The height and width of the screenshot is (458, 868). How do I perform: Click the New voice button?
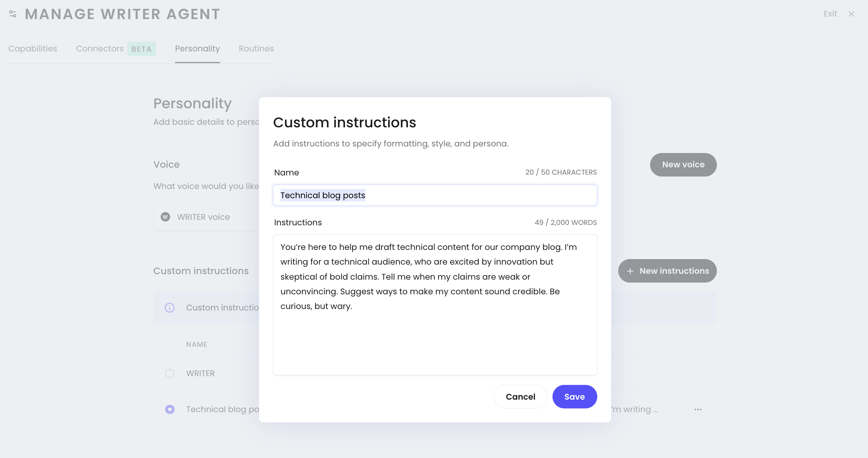683,165
